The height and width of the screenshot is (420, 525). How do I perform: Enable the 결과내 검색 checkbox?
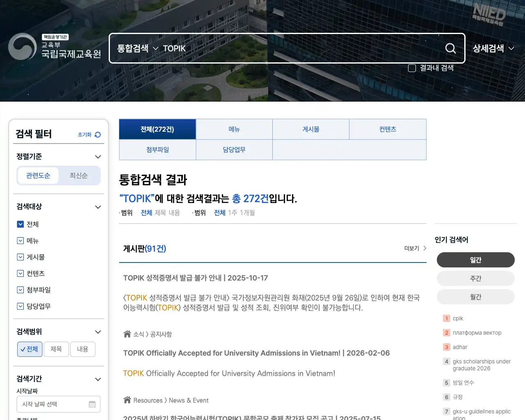point(412,68)
